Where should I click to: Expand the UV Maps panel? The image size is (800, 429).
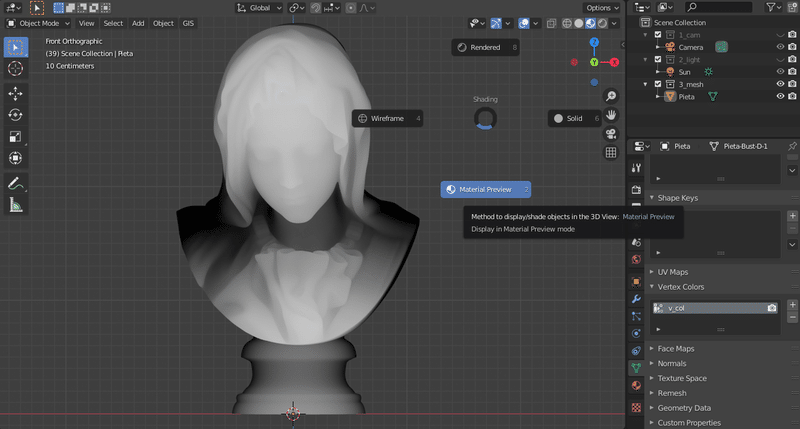click(672, 272)
